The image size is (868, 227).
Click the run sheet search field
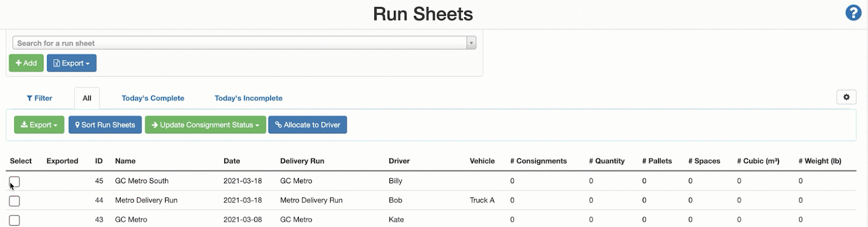(239, 43)
